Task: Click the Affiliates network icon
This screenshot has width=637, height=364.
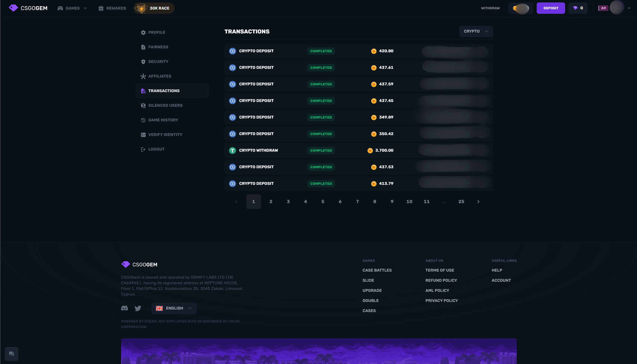Action: (x=143, y=76)
